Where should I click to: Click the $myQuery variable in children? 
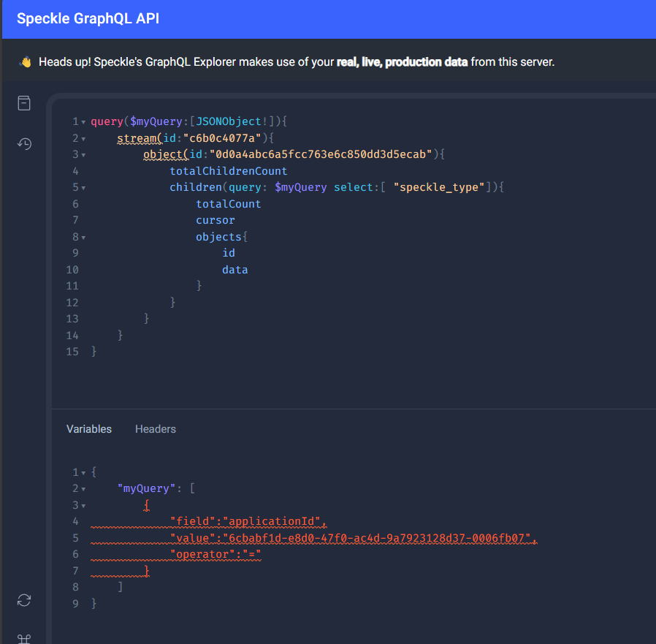[x=300, y=187]
